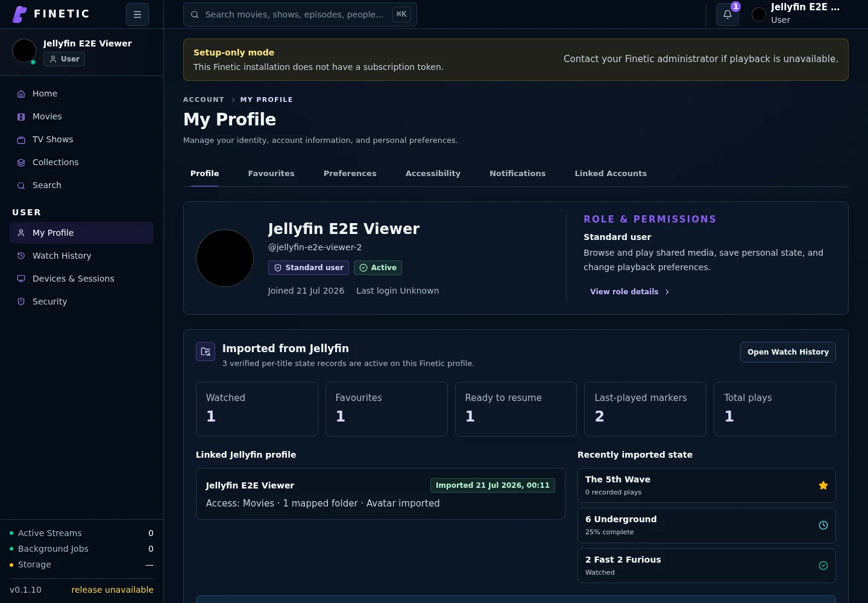This screenshot has width=868, height=603.
Task: Click the sidebar user avatar
Action: (24, 51)
